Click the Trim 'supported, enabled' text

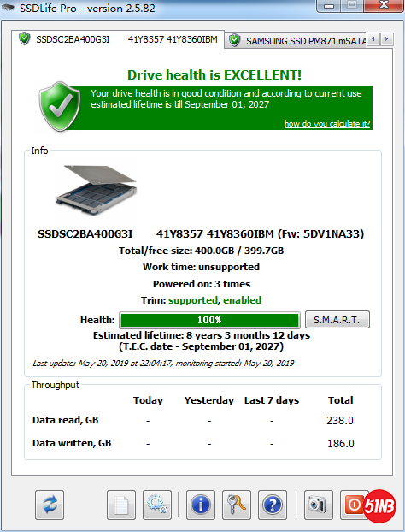point(214,300)
